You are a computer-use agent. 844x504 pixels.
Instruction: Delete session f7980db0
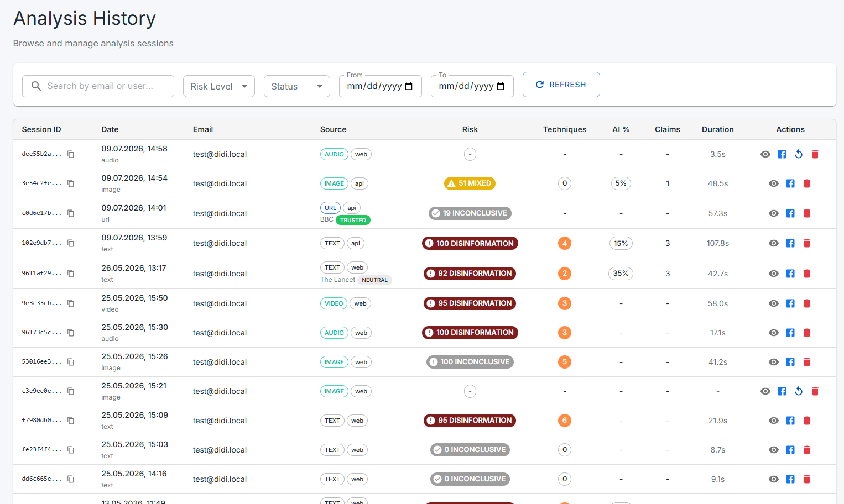point(807,421)
